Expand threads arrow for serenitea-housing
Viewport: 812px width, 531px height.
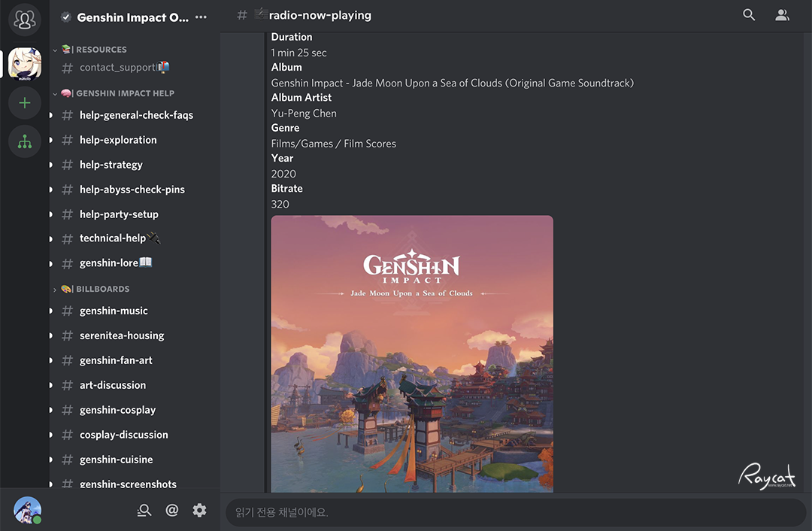coord(51,335)
